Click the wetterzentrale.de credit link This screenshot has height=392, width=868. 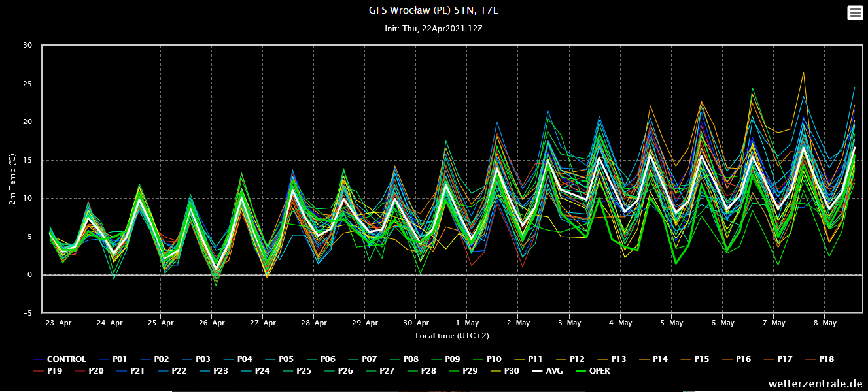[x=815, y=384]
